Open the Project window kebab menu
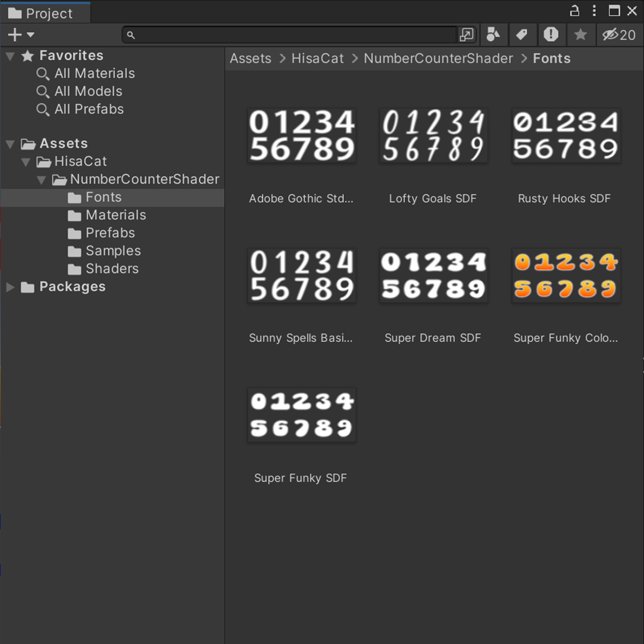This screenshot has height=644, width=644. click(594, 11)
